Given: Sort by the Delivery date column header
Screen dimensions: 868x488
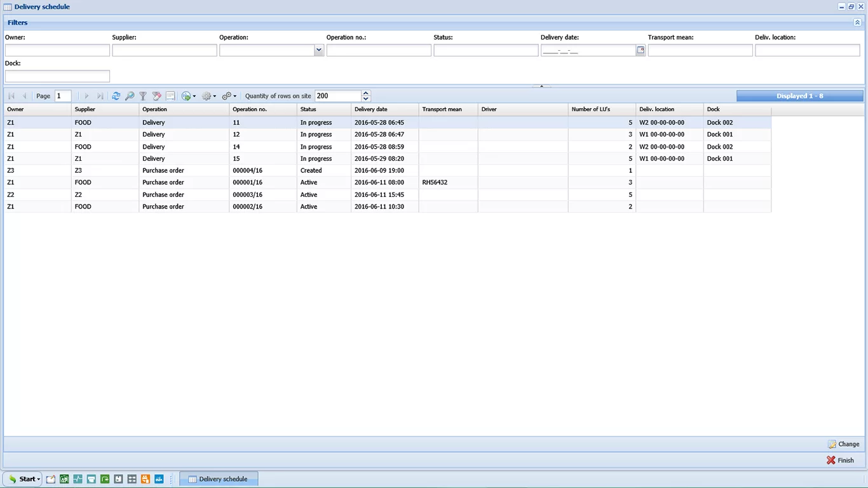Looking at the screenshot, I should click(x=385, y=109).
